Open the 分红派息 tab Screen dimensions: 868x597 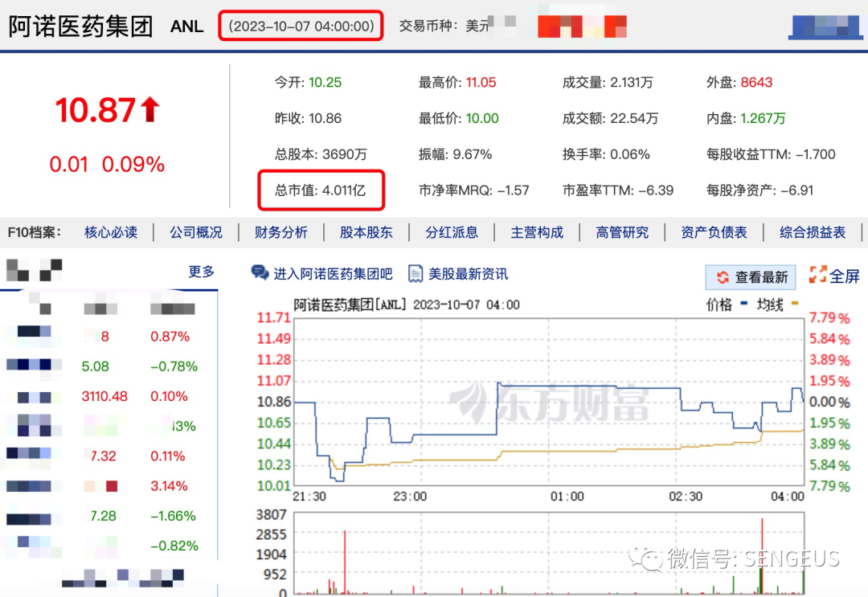(x=452, y=232)
